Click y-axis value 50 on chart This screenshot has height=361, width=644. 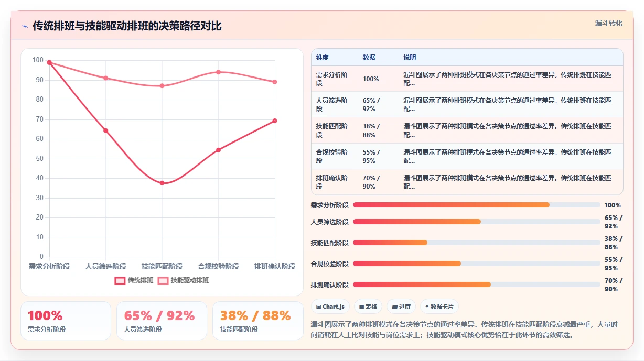(x=40, y=158)
